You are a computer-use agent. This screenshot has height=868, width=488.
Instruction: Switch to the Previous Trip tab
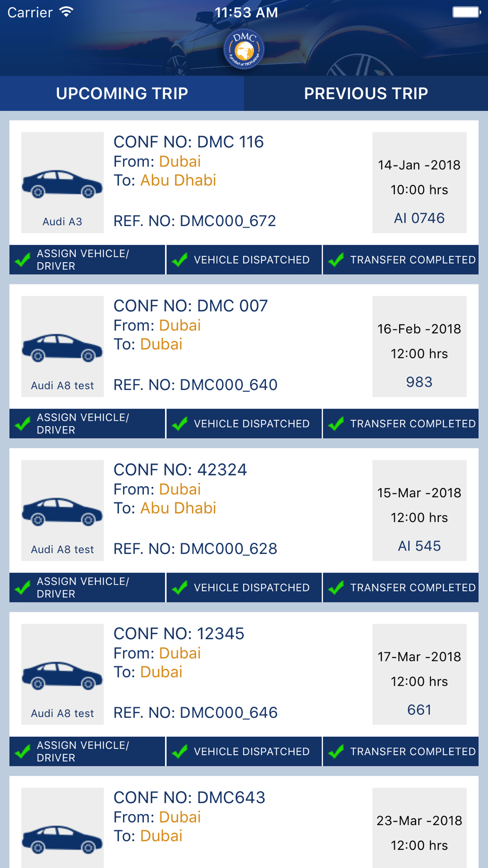[x=366, y=93]
